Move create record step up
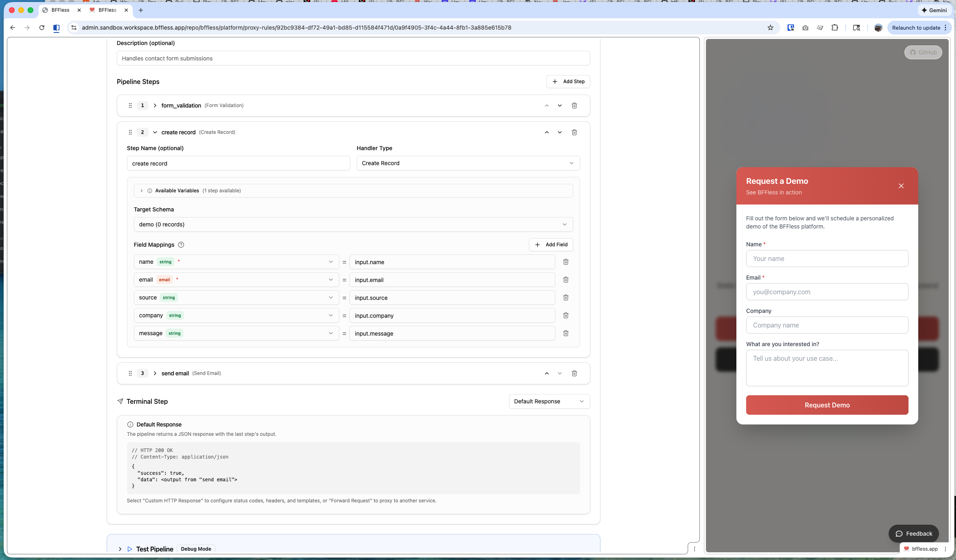Image resolution: width=956 pixels, height=560 pixels. (x=546, y=132)
